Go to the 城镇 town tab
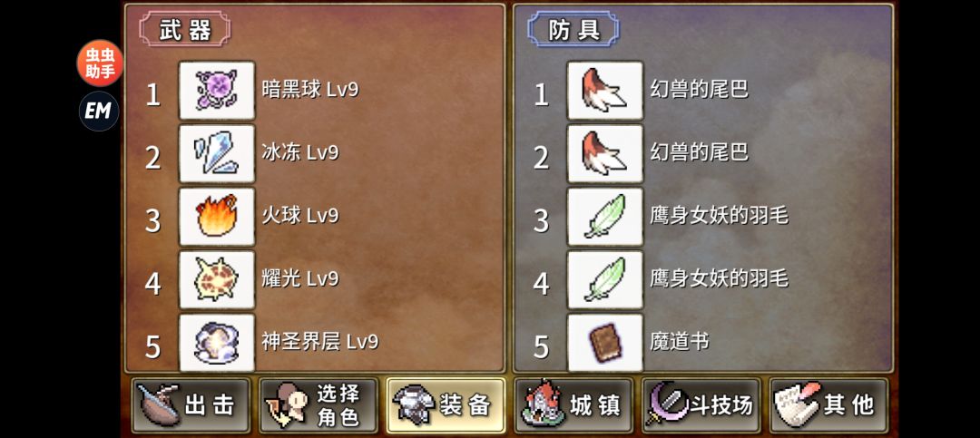Viewport: 980px width, 438px height. point(573,405)
